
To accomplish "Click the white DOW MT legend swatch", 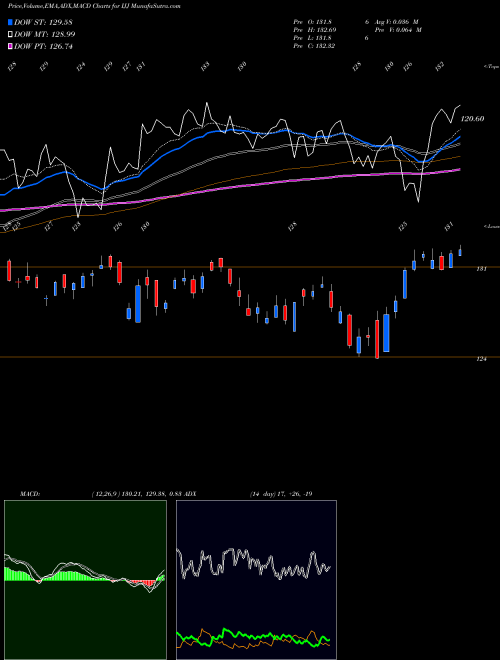I will (10, 34).
